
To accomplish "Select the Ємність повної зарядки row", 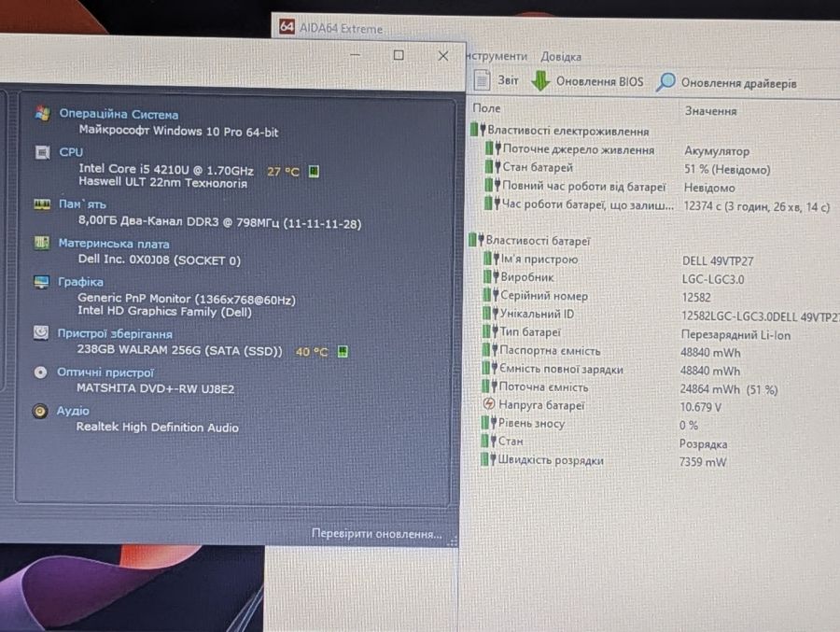I will pos(610,370).
